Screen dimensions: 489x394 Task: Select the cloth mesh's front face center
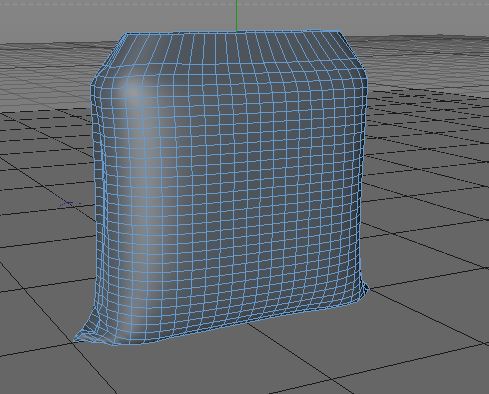[230, 187]
